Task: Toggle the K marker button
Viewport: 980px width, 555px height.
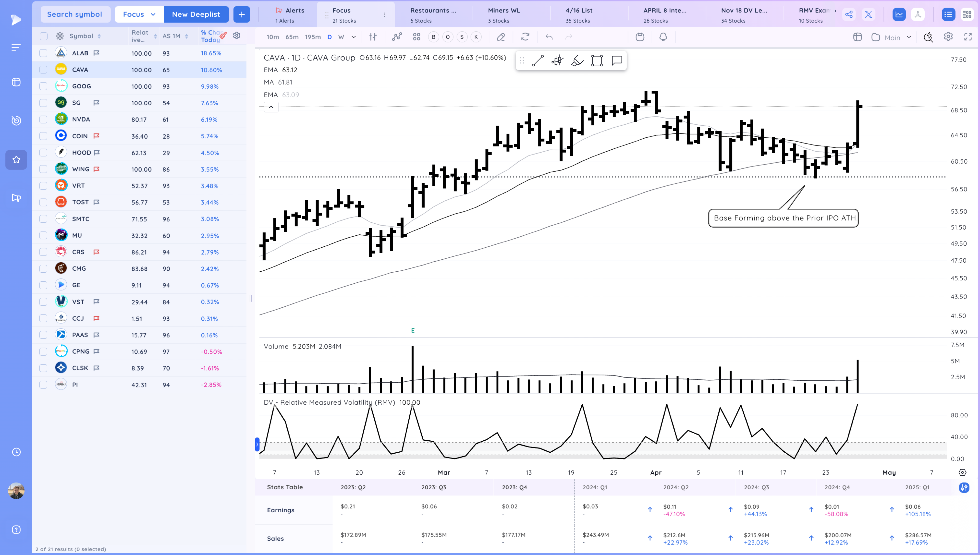Action: (x=476, y=37)
